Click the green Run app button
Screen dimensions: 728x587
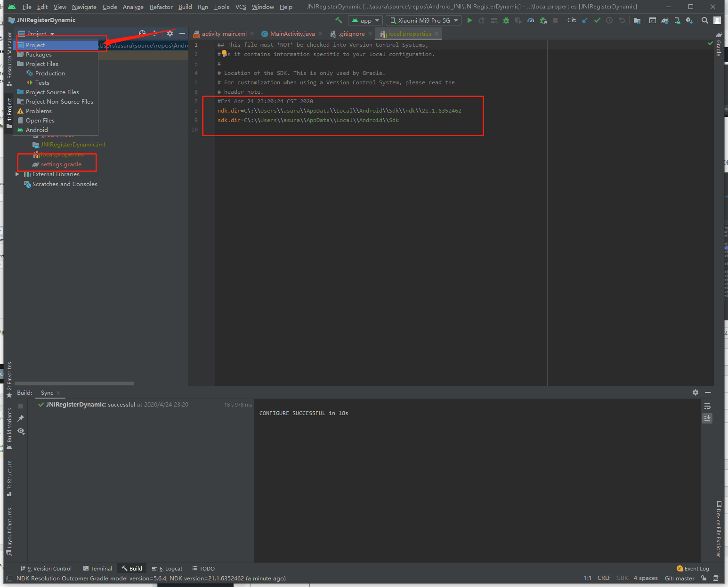(469, 20)
